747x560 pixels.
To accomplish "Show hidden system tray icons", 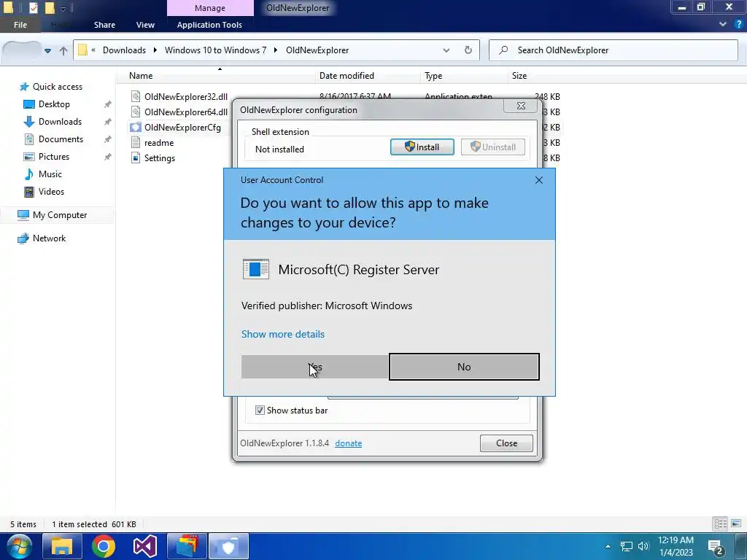I will coord(608,546).
